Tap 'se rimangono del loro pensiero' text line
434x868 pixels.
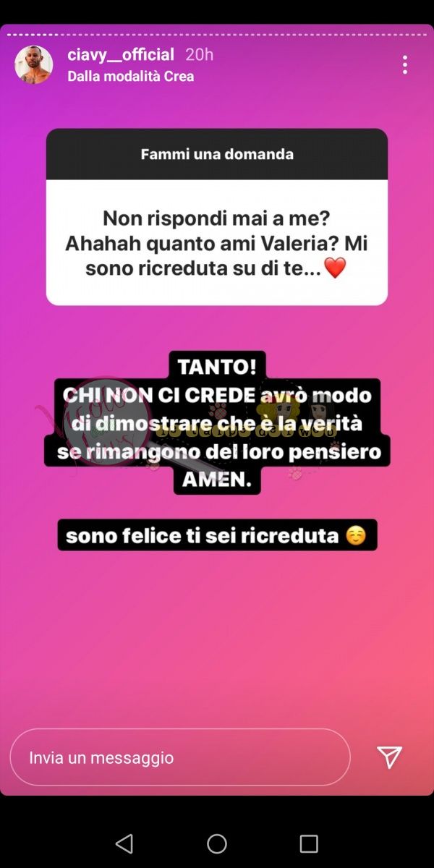[x=217, y=453]
